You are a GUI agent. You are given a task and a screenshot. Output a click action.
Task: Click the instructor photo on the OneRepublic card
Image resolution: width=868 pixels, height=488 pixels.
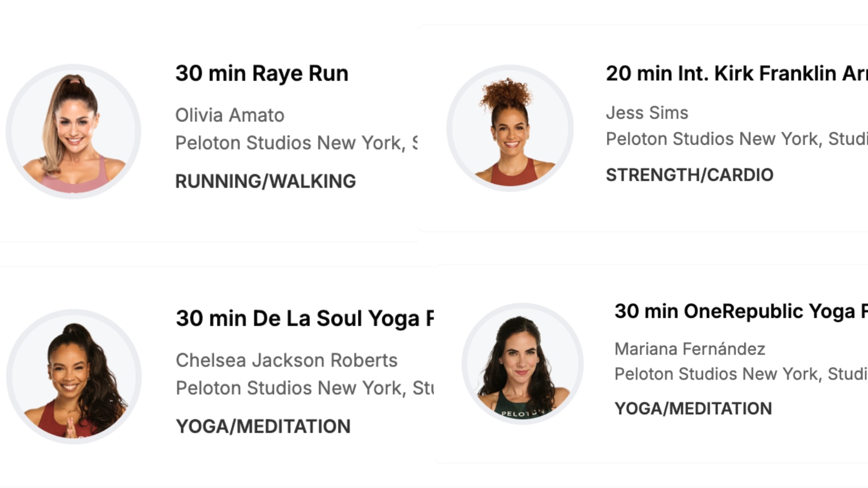tap(522, 363)
